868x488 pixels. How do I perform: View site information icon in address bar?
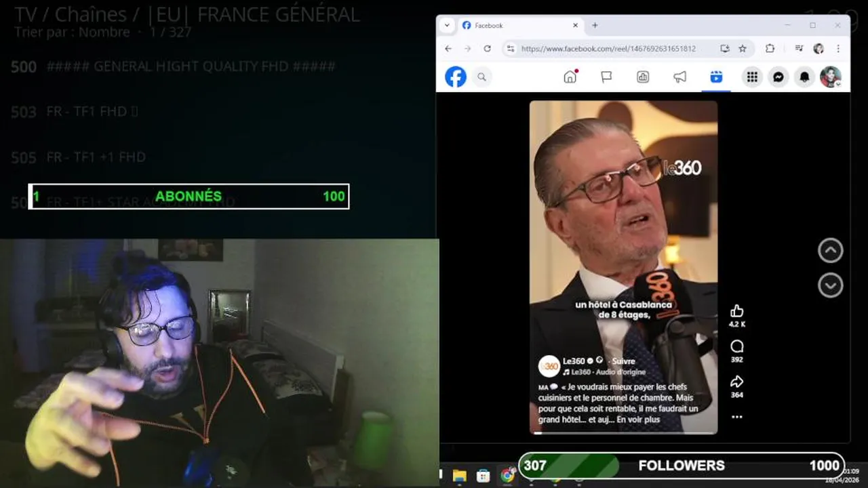tap(511, 49)
